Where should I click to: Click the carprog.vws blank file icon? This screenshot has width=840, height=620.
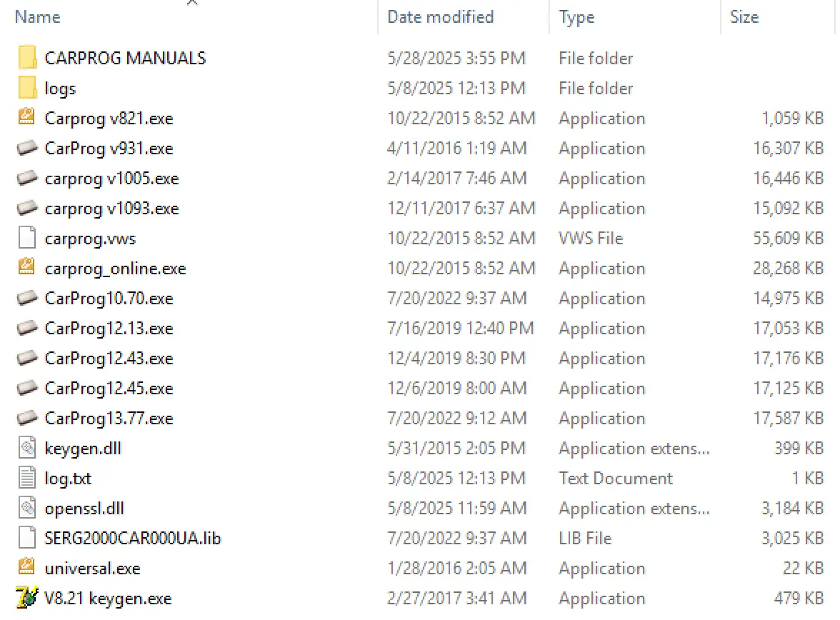pyautogui.click(x=27, y=237)
